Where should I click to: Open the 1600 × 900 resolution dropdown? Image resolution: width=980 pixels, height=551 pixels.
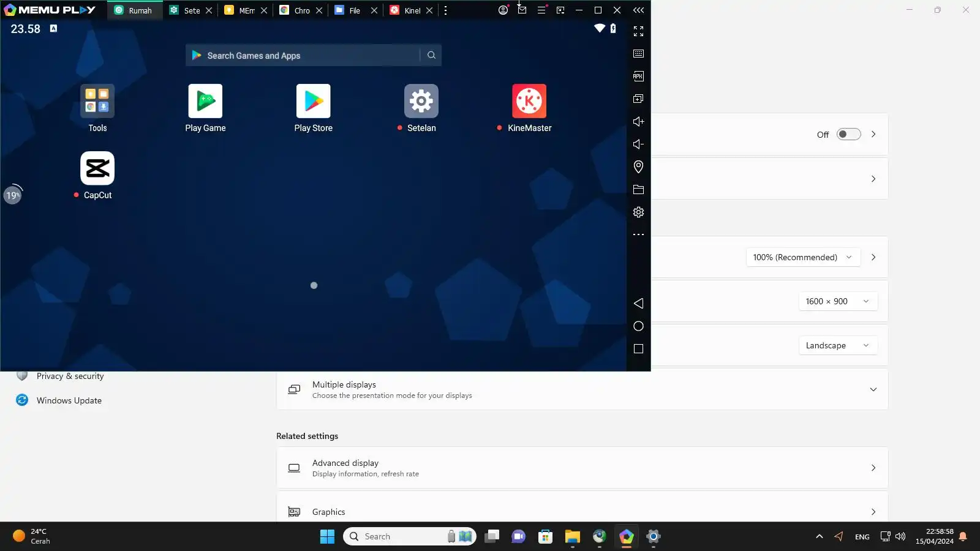[838, 302]
